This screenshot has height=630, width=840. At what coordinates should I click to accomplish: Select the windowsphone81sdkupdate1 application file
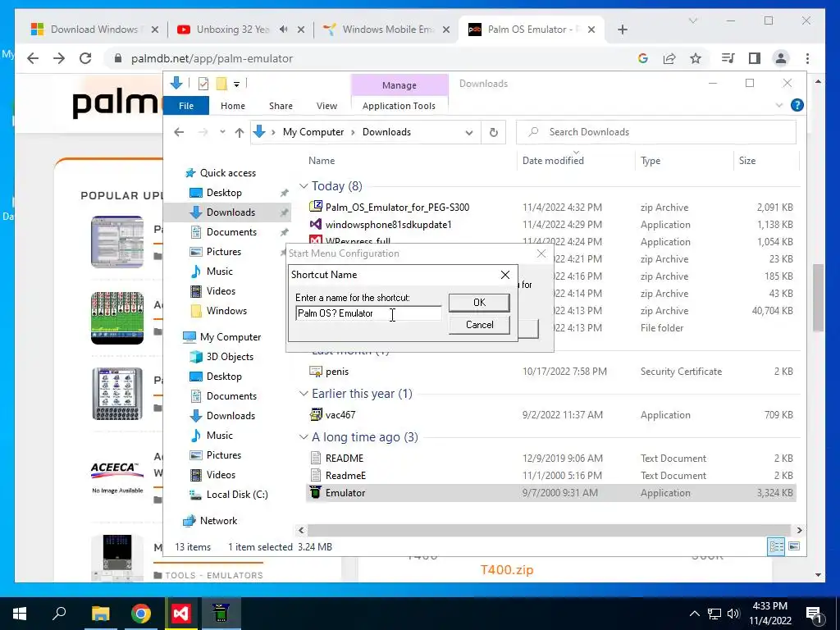click(x=388, y=225)
